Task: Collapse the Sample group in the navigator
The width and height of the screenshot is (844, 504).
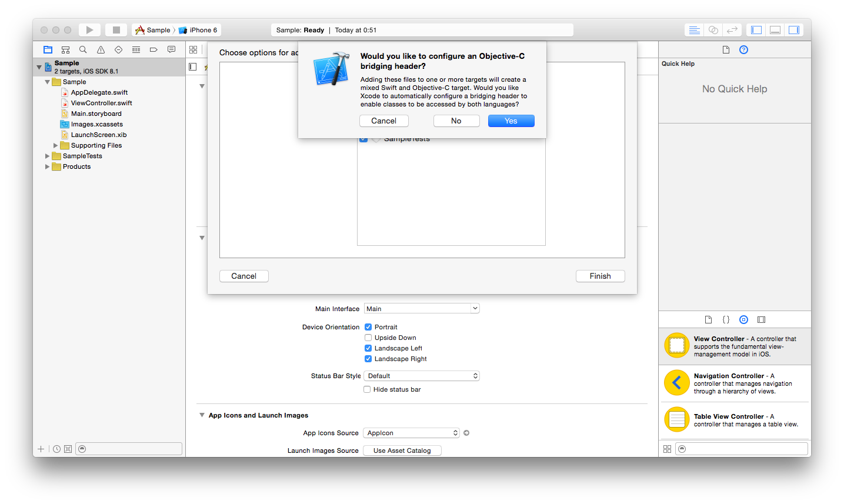Action: (47, 82)
